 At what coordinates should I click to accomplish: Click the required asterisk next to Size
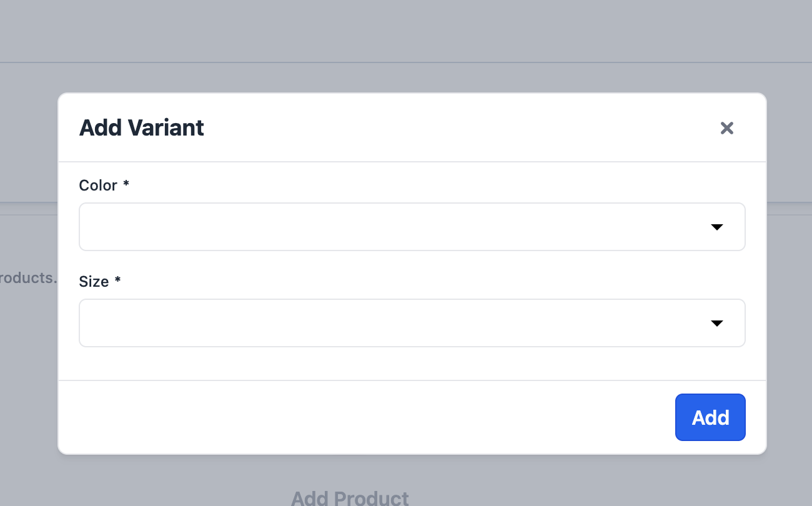click(x=118, y=281)
